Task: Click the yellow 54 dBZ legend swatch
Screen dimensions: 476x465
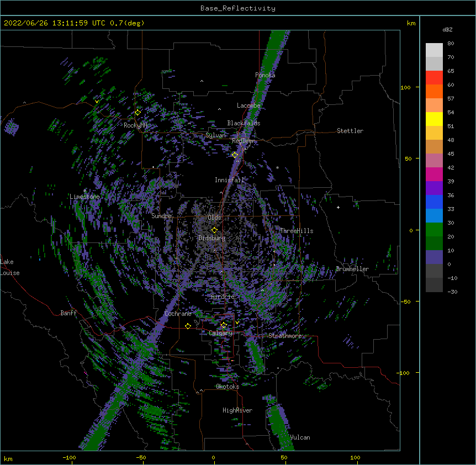Action: click(x=434, y=119)
